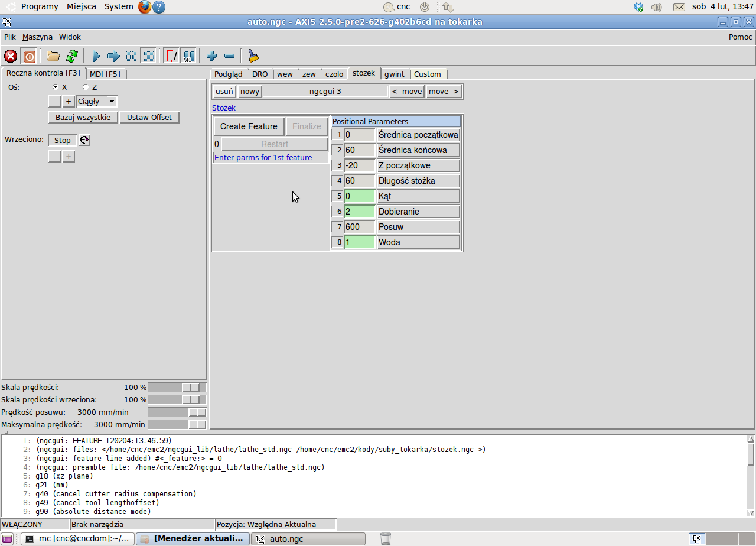This screenshot has height=546, width=756.
Task: Switch to the gwint tab
Action: pyautogui.click(x=395, y=74)
